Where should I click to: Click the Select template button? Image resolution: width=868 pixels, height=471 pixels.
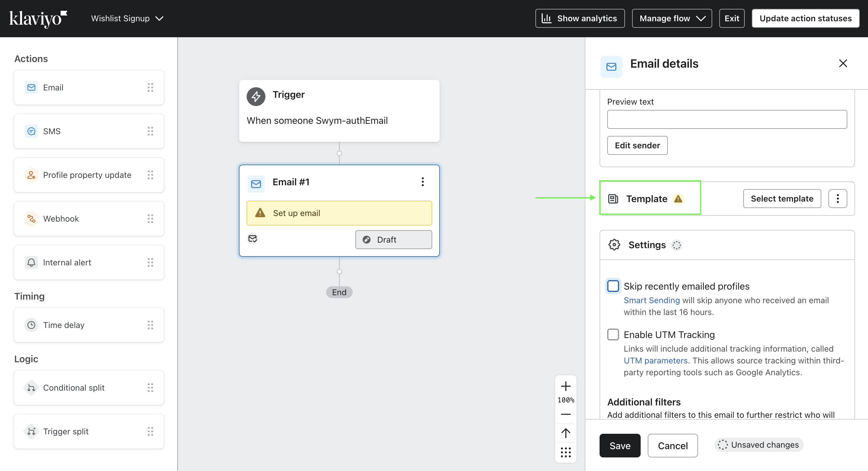tap(782, 199)
